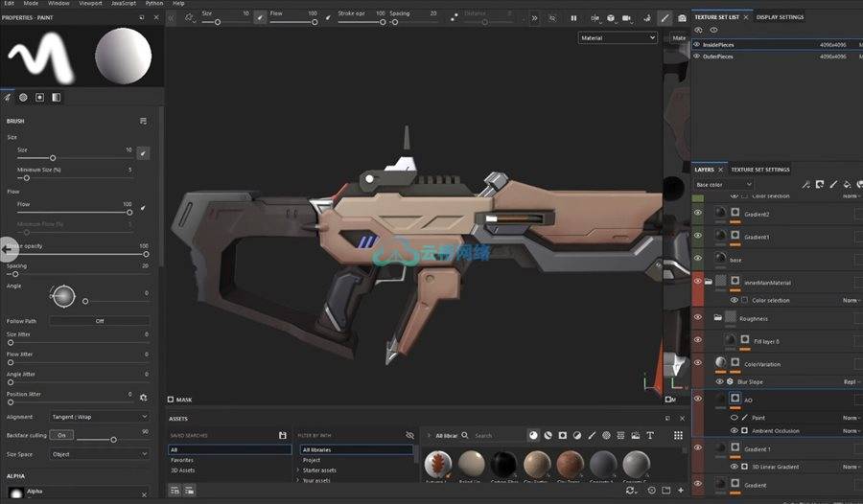The image size is (863, 504).
Task: Toggle visibility of the InsidePieces texture set
Action: point(697,44)
